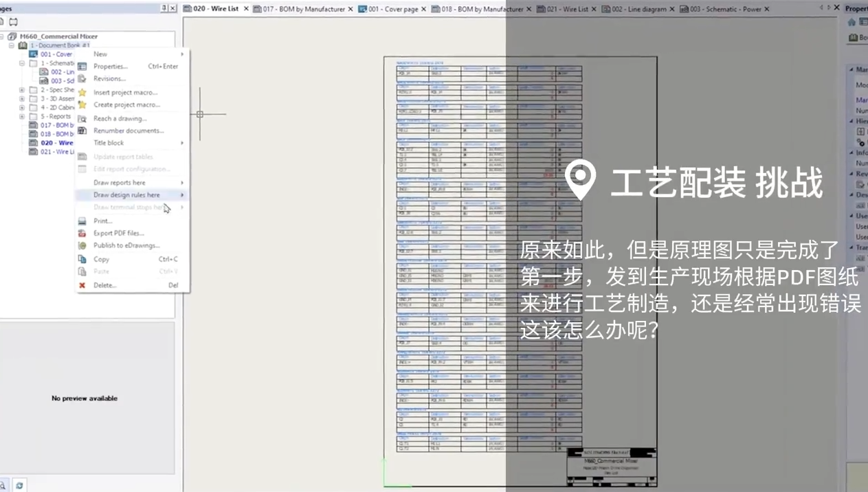Viewport: 868px width, 492px height.
Task: Select Reach a drawing menu entry
Action: [x=120, y=119]
